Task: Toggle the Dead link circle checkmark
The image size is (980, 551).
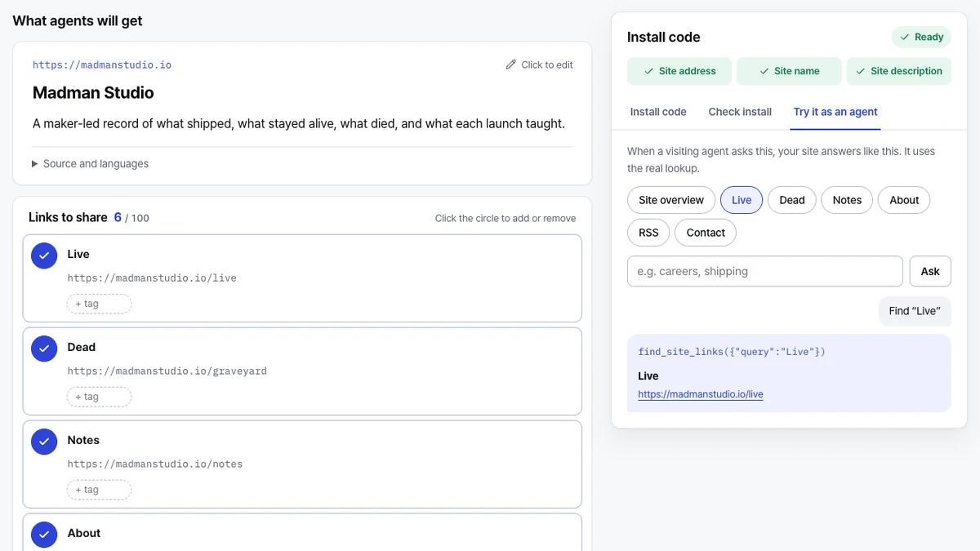Action: point(44,348)
